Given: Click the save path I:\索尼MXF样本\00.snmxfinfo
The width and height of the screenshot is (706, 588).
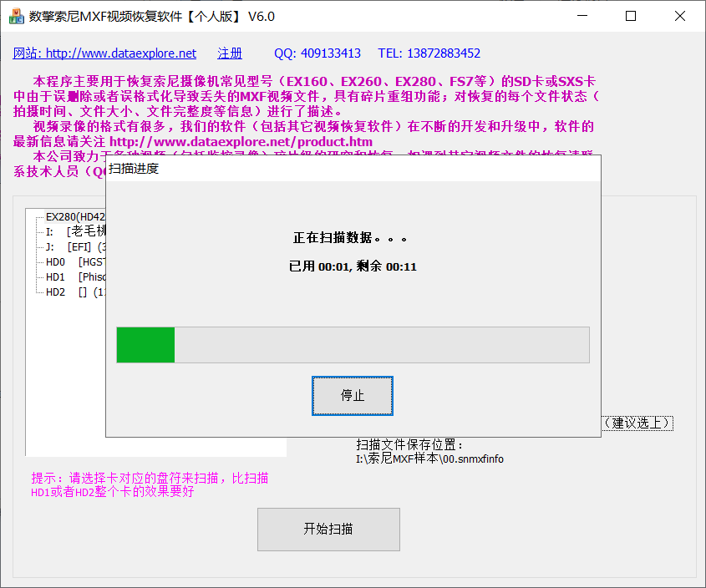Looking at the screenshot, I should pyautogui.click(x=429, y=459).
